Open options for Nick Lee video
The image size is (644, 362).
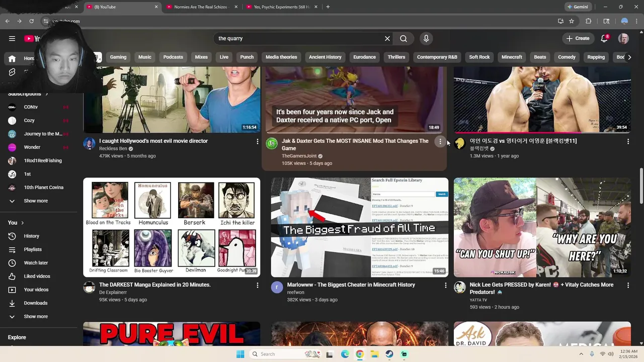628,285
